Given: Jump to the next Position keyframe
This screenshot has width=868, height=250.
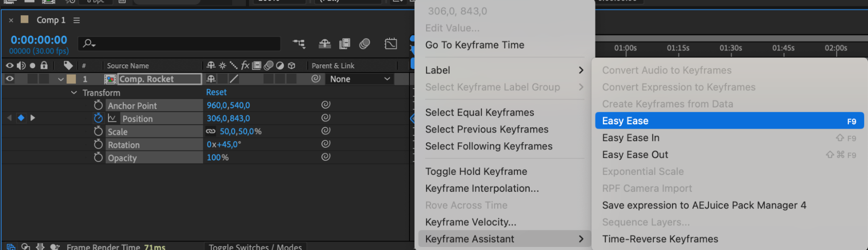Looking at the screenshot, I should (x=33, y=118).
